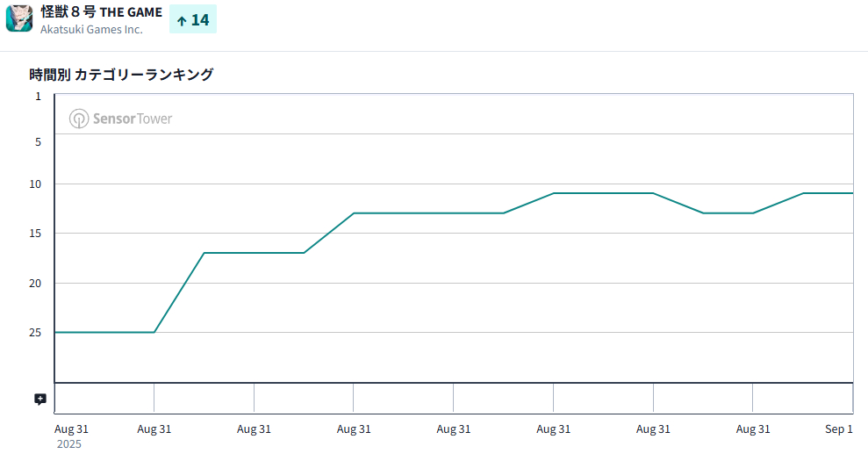Click the flat line segment at rank 25
Viewport: 868px width, 461px height.
pyautogui.click(x=104, y=332)
